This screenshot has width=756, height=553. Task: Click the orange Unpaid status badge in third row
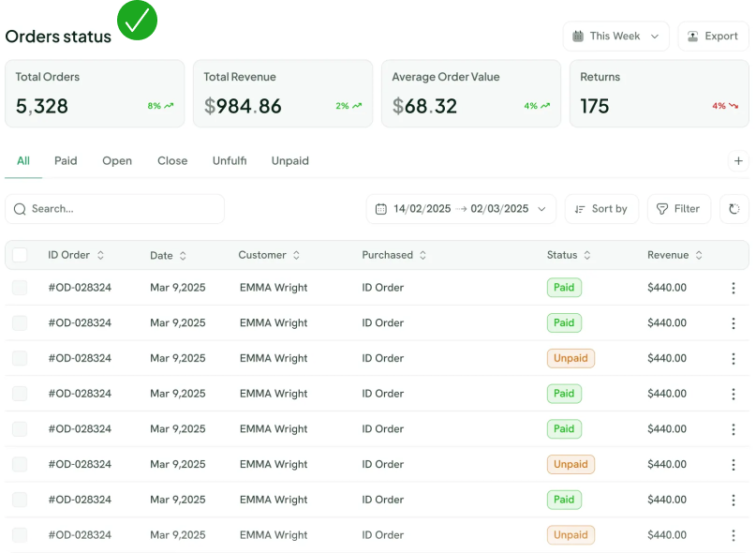tap(571, 358)
